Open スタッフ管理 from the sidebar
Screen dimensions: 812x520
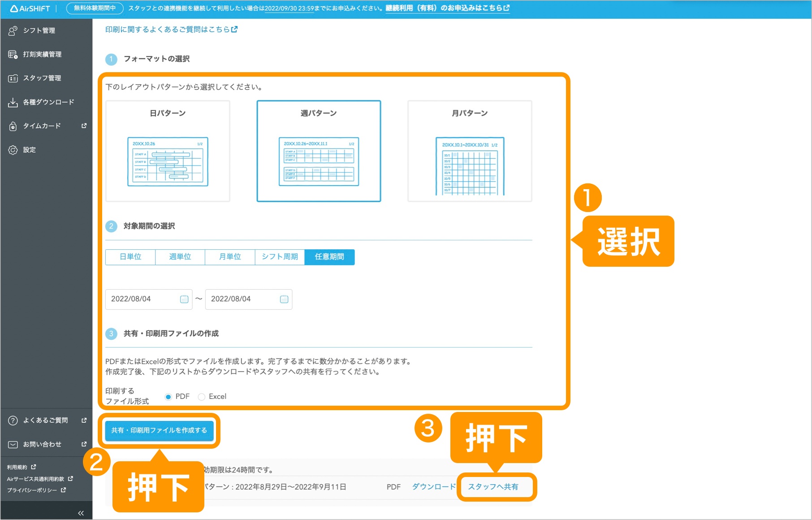coord(12,78)
